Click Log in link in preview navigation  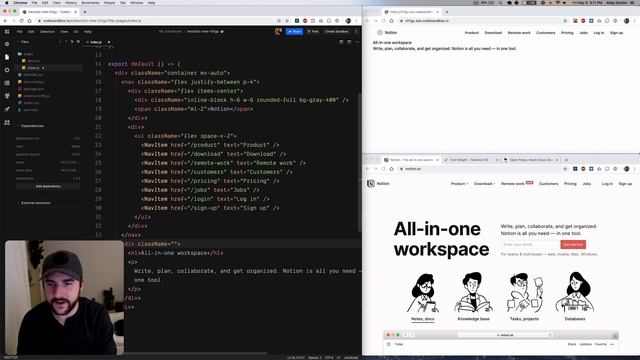click(598, 33)
